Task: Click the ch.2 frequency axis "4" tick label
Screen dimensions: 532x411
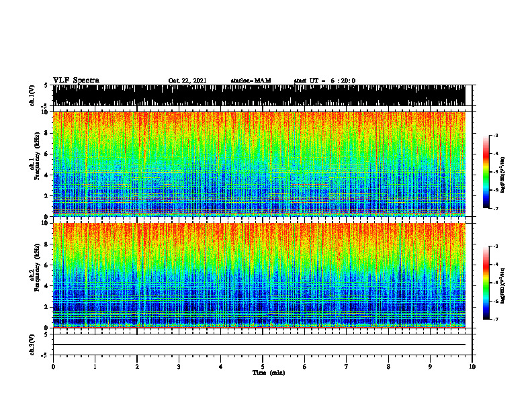Action: click(x=46, y=286)
